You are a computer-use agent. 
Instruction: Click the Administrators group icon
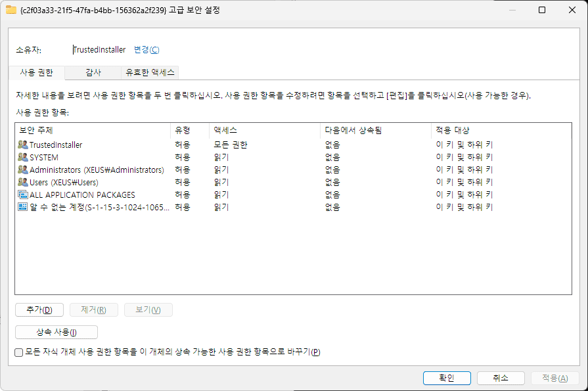[23, 170]
